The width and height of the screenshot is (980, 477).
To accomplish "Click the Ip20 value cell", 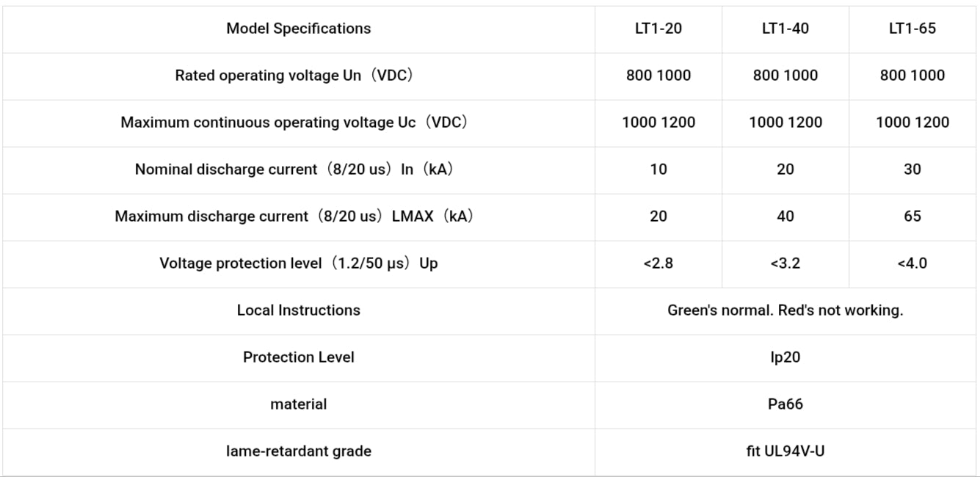I will tap(785, 357).
